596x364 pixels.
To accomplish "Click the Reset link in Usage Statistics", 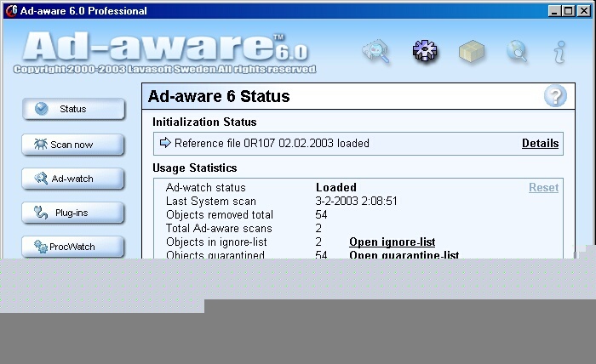I will pyautogui.click(x=543, y=187).
